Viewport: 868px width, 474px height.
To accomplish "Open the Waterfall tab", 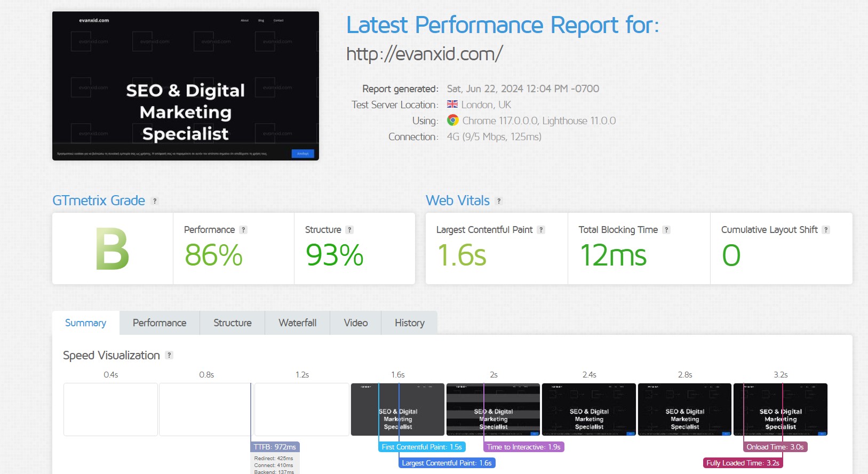I will 297,323.
